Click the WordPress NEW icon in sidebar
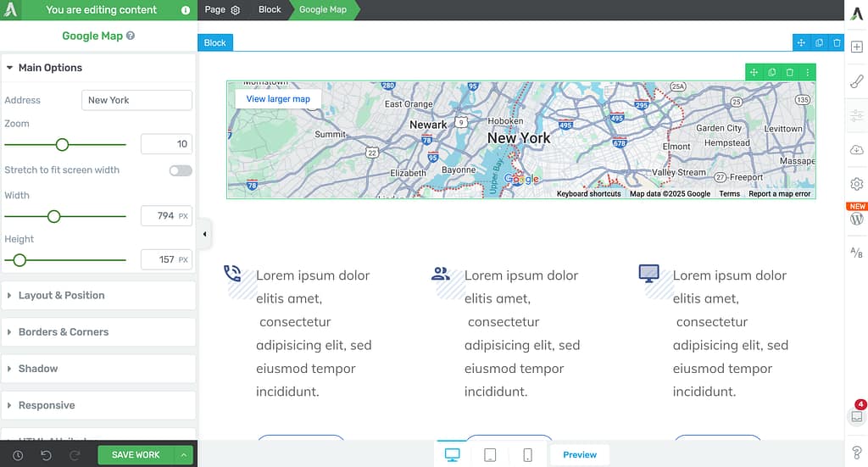Image resolution: width=868 pixels, height=467 pixels. pos(857,218)
